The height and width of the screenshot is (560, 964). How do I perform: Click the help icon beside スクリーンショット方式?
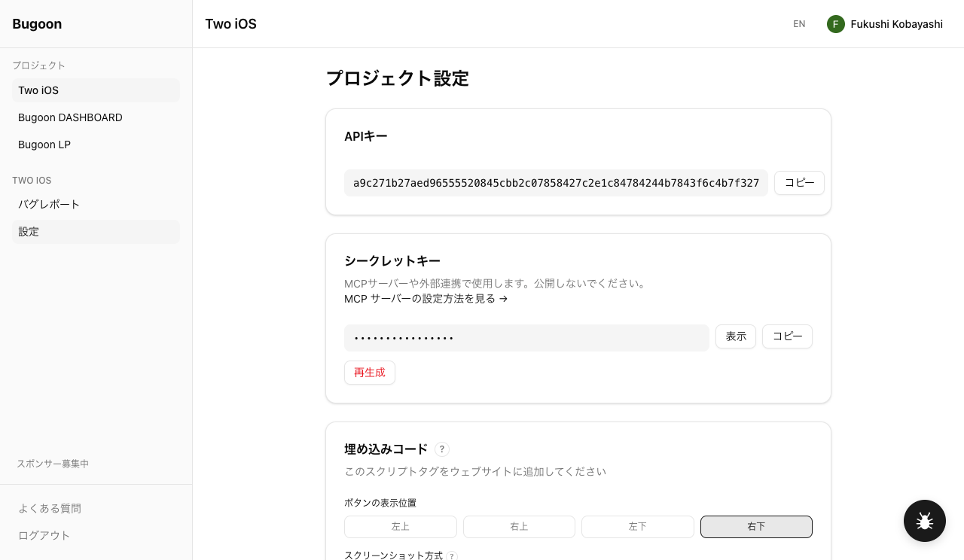452,556
